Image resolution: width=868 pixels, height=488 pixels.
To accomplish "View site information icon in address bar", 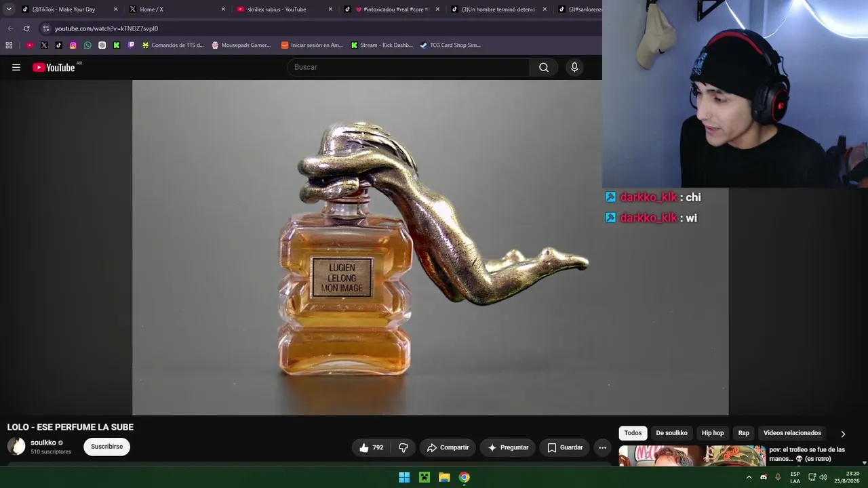I will point(45,28).
